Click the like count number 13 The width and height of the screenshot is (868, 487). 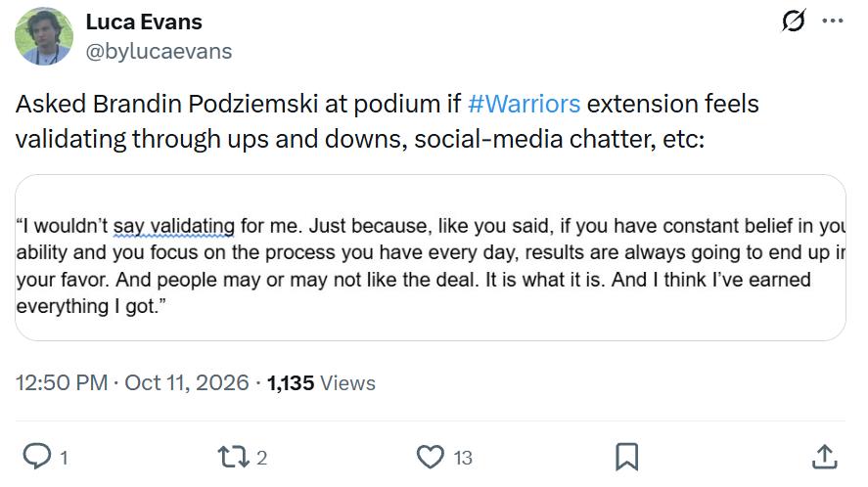point(463,459)
